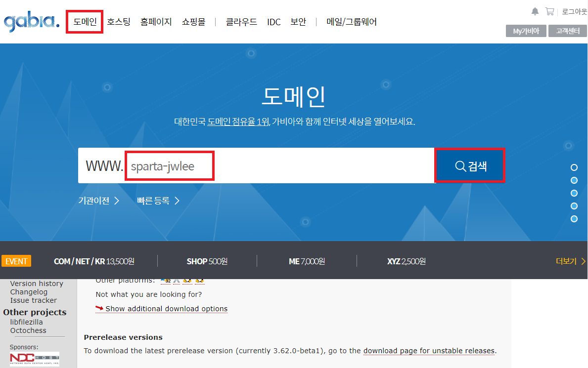Screen dimensions: 588x368
Task: Open Version history in FileZilla page
Action: click(37, 284)
